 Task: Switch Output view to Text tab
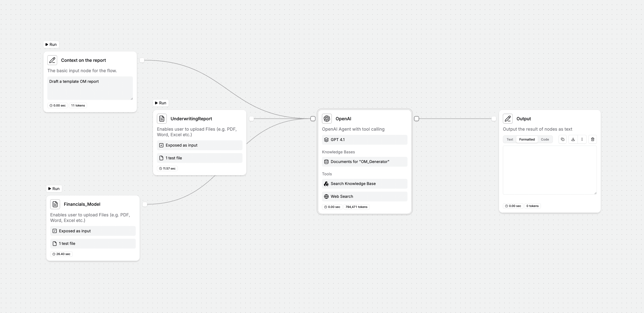click(510, 139)
